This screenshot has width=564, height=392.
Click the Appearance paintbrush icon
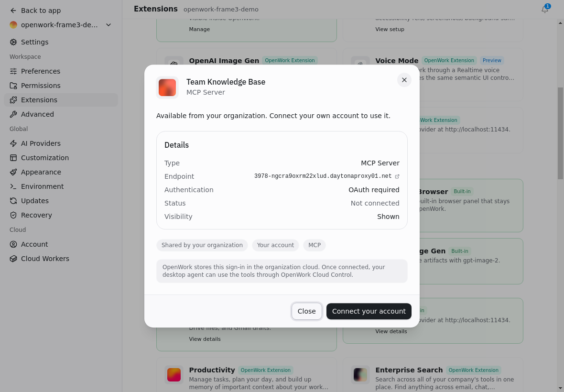click(x=13, y=172)
